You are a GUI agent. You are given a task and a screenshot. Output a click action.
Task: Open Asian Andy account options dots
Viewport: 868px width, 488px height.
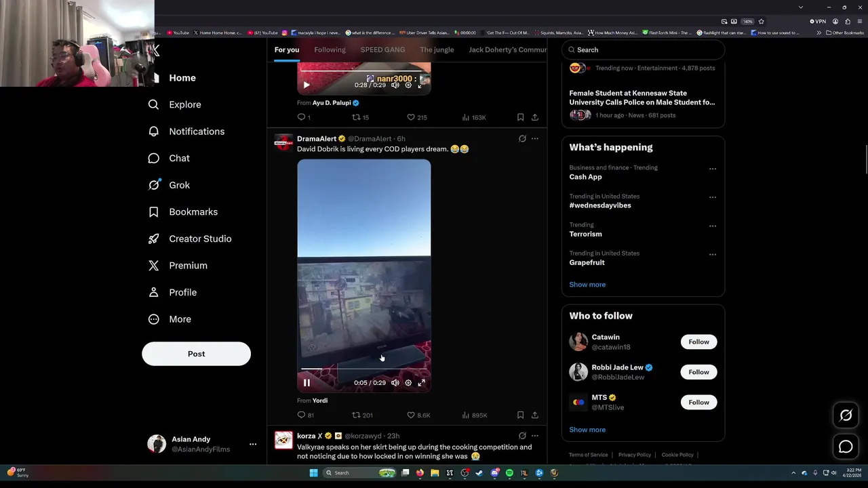[x=253, y=444]
